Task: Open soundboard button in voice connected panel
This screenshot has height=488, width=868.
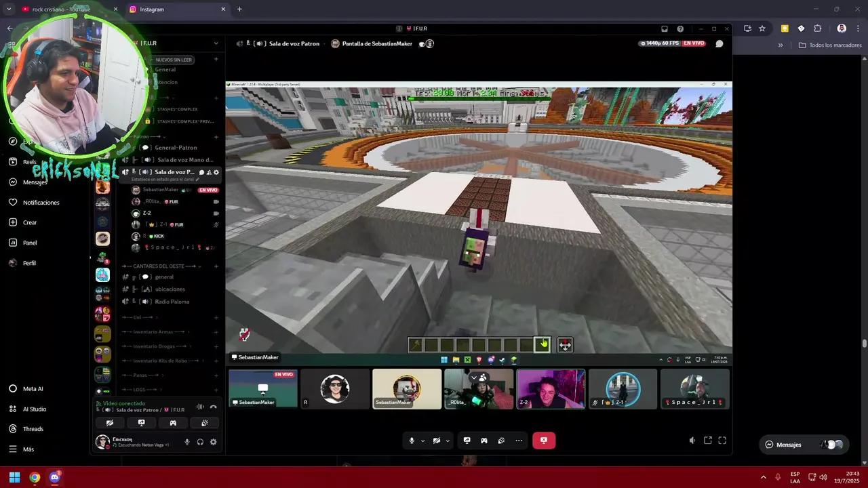Action: [x=204, y=423]
